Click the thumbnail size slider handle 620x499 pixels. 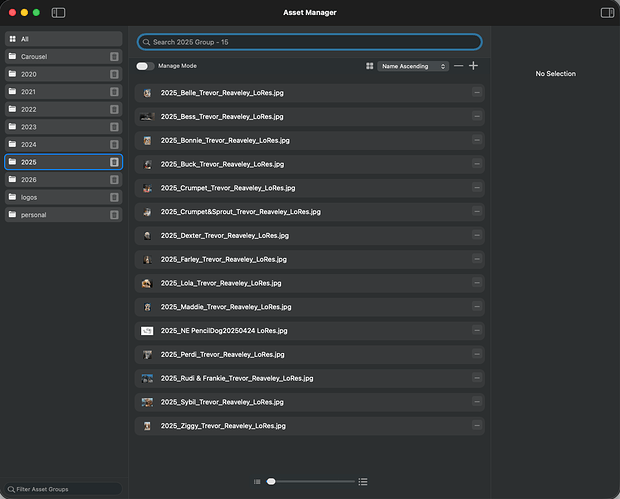pyautogui.click(x=271, y=481)
